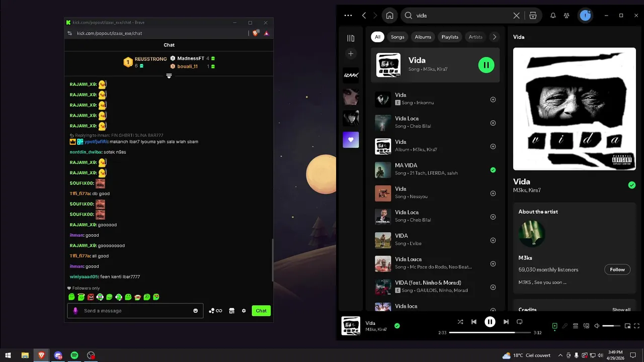Add VIDA feat. Ninho & Morad to library
Image resolution: width=644 pixels, height=362 pixels.
tap(493, 287)
